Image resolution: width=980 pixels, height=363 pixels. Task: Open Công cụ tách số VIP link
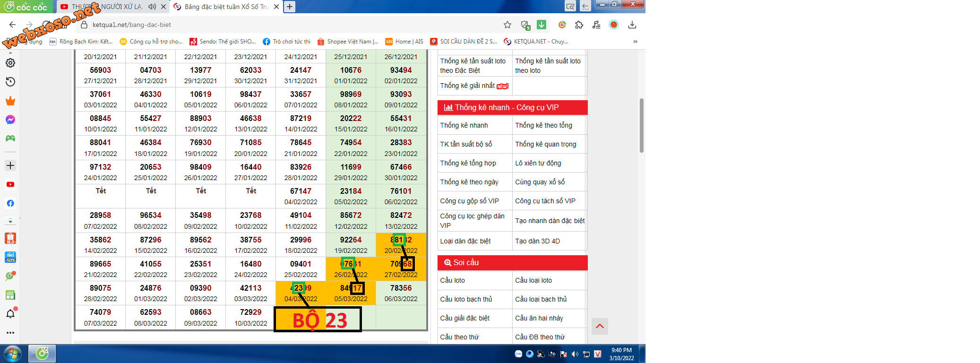coord(545,201)
